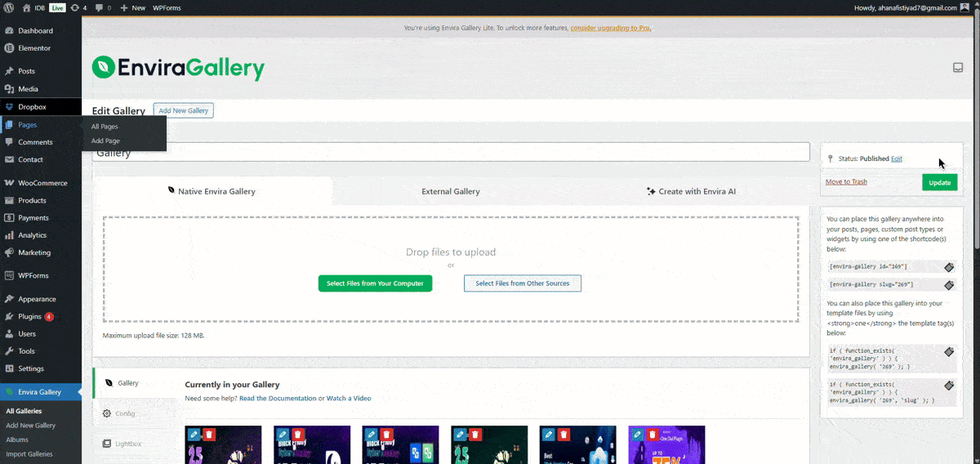Screen dimensions: 980x464
Task: Open the New content menu
Action: (x=132, y=7)
